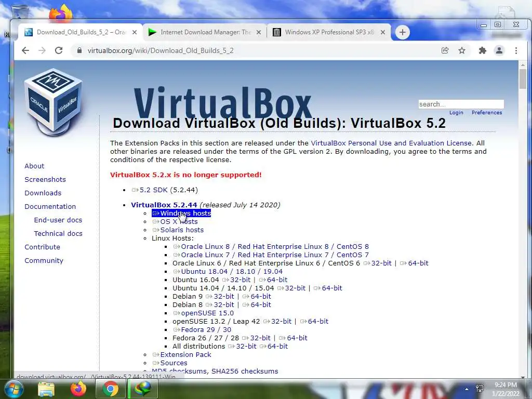Download the Fedora 29 / 30 package
532x399 pixels.
pos(202,330)
